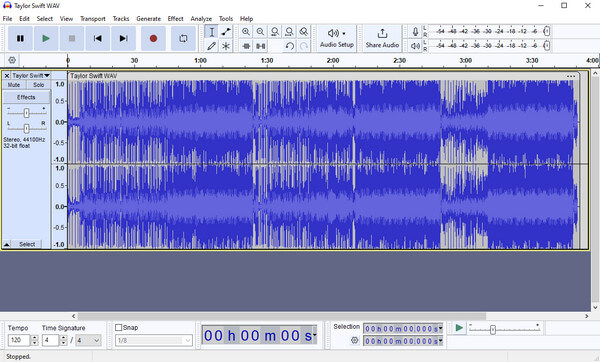
Task: Select the Selection (I-beam) tool
Action: click(211, 32)
